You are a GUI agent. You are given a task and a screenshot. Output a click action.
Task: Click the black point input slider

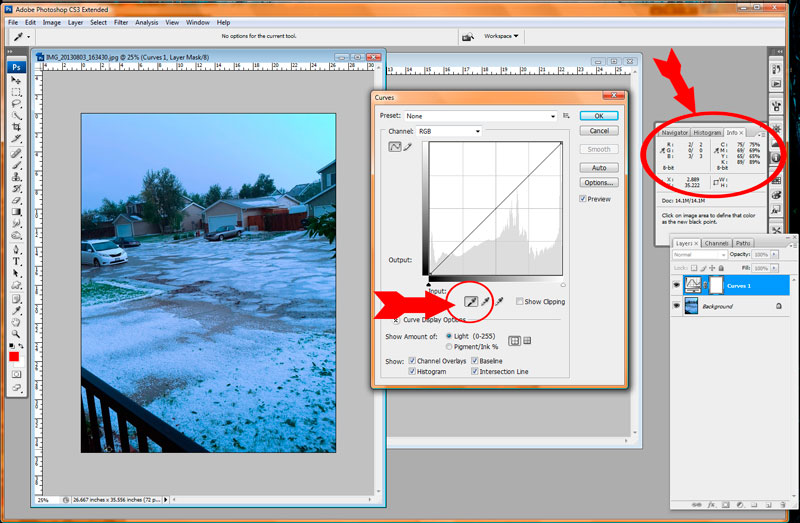click(429, 285)
